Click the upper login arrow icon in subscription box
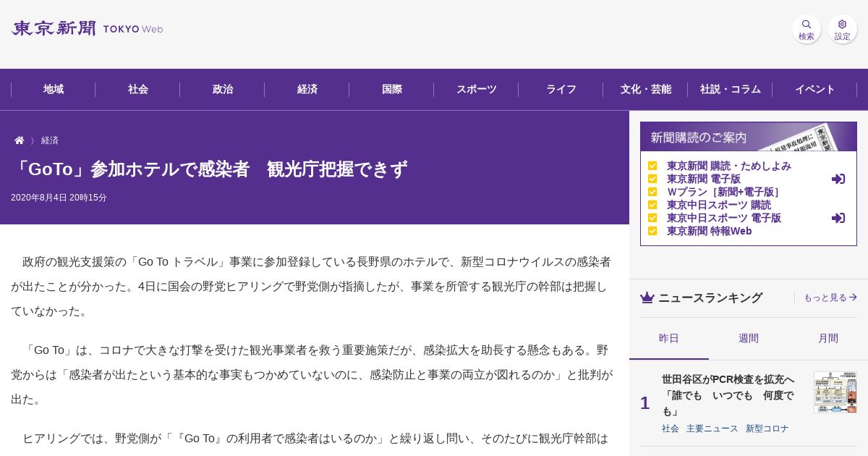 tap(838, 179)
